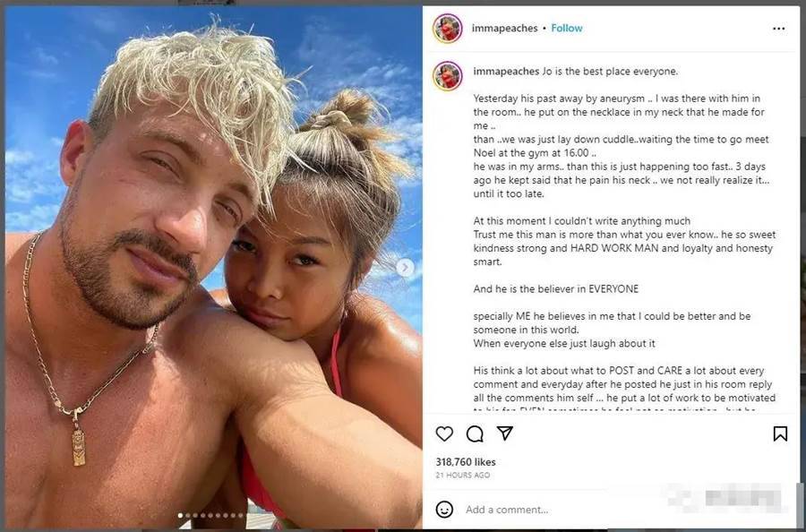Share post using paper plane icon

(x=505, y=433)
